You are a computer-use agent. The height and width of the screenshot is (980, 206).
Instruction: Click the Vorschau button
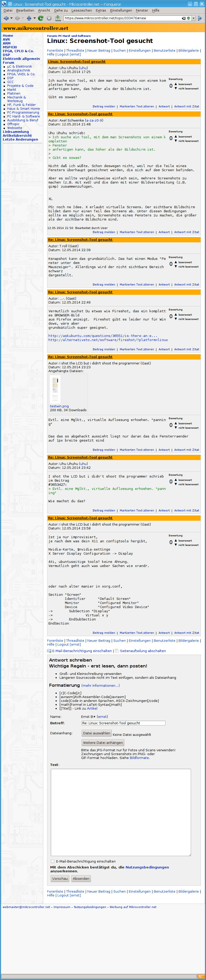click(x=60, y=879)
